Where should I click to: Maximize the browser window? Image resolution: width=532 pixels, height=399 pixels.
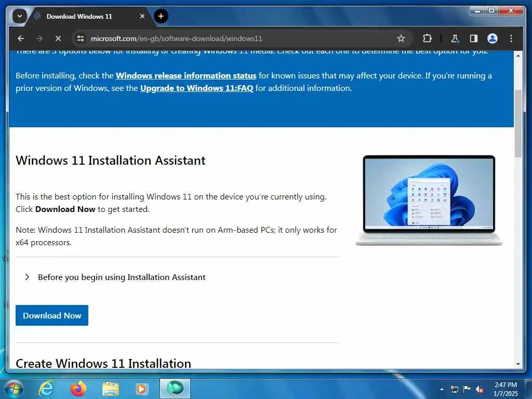[491, 11]
